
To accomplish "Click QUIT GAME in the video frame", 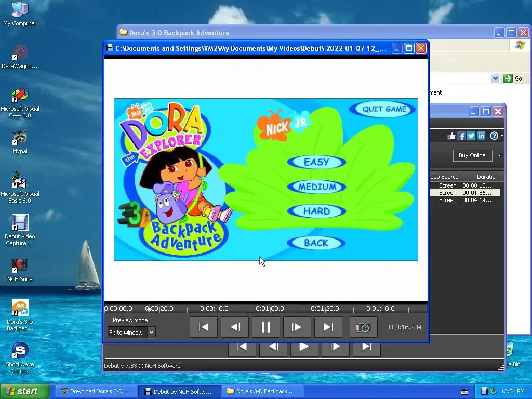I will click(x=384, y=109).
